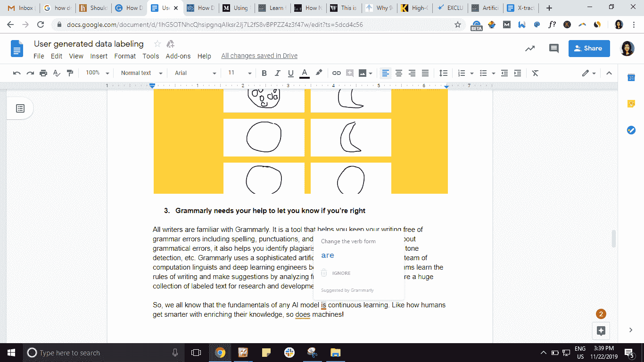Accept Grammarly suggestion 'are'
Viewport: 644px width, 362px height.
328,255
